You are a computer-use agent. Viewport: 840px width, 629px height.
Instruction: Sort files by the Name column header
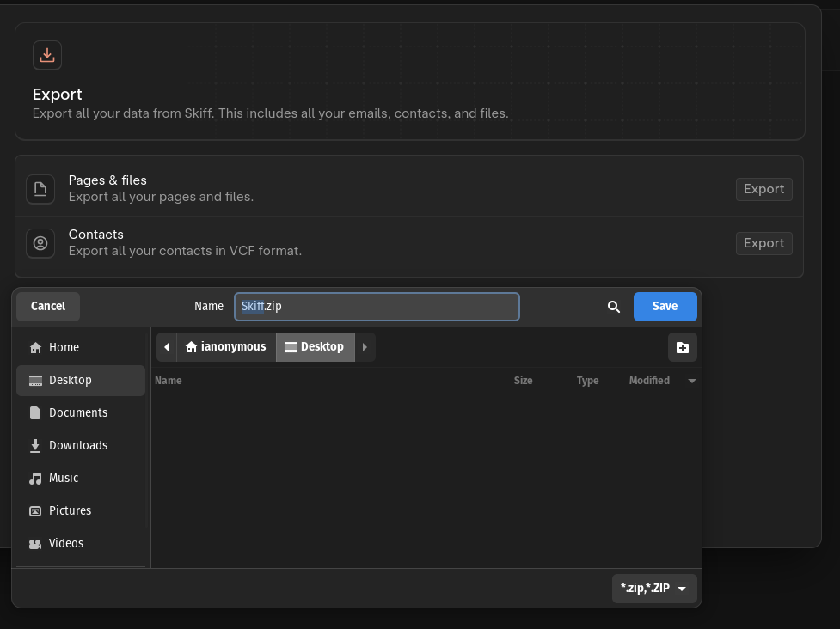pyautogui.click(x=169, y=381)
